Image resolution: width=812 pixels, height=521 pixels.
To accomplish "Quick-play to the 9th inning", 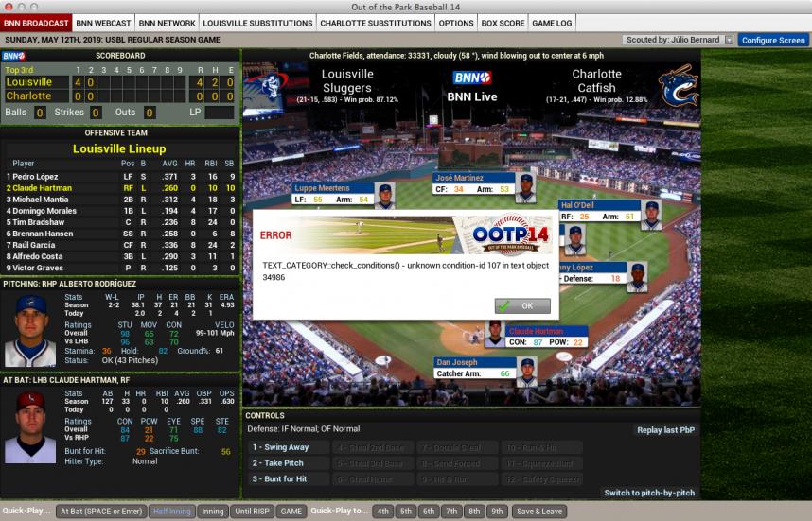I will [497, 512].
